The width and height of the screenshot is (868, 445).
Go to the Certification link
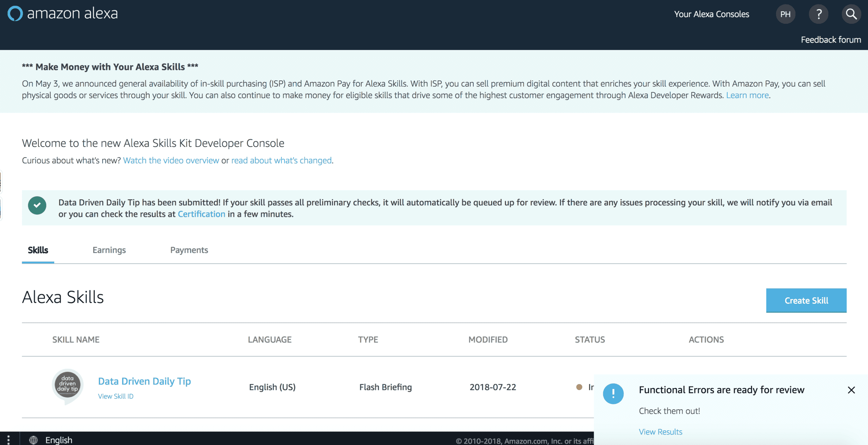201,214
